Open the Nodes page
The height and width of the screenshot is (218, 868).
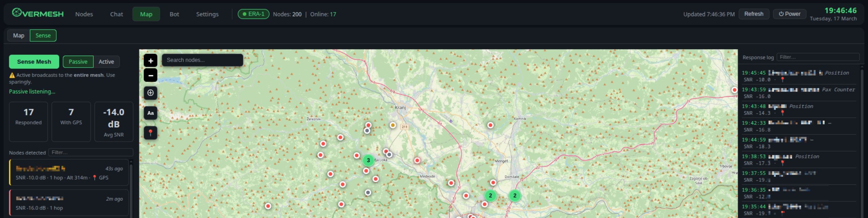[84, 14]
